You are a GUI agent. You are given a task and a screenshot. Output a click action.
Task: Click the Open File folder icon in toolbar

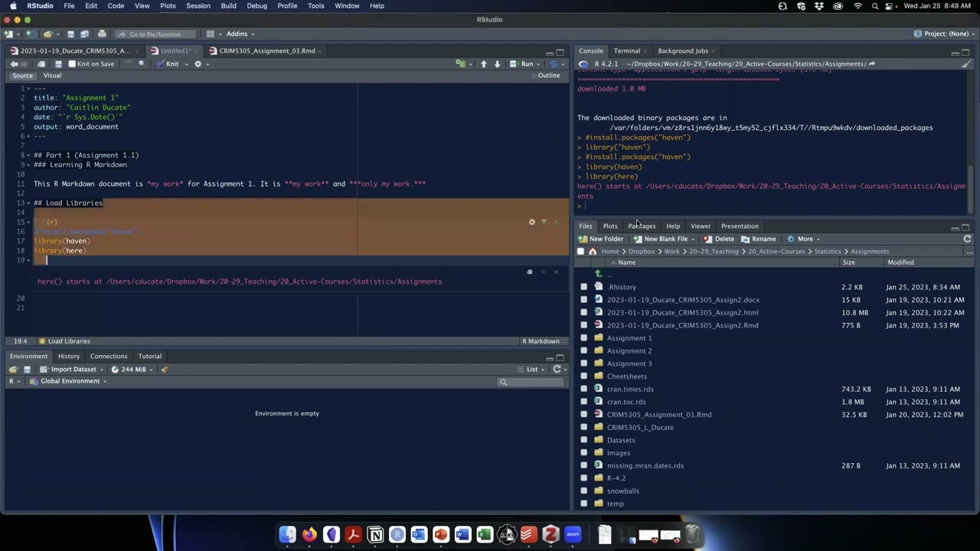pos(47,34)
